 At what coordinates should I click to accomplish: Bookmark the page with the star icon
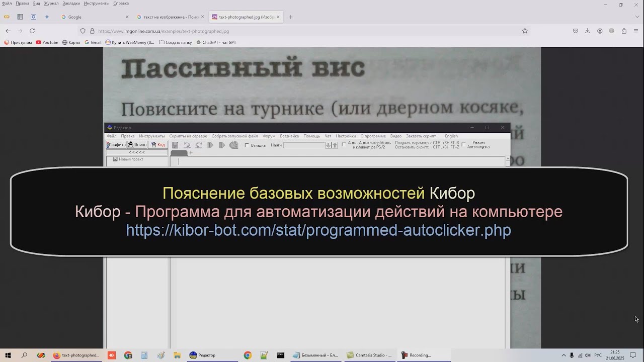[x=525, y=31]
